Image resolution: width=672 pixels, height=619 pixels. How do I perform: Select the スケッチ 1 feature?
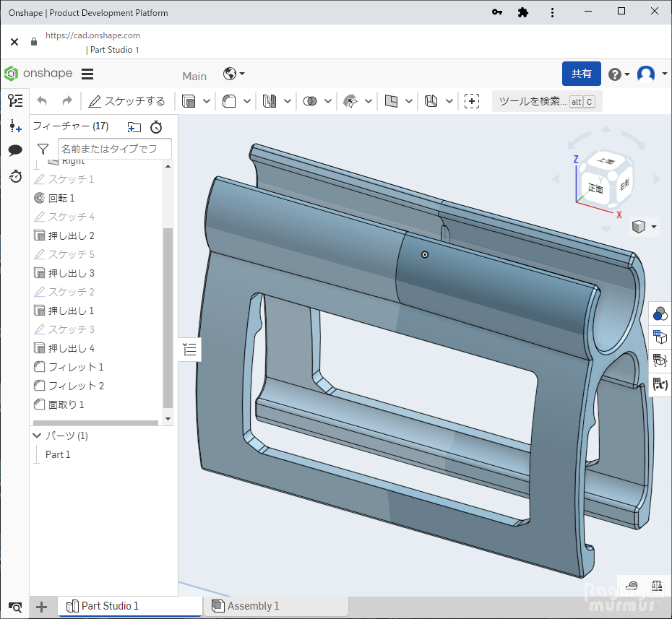click(x=71, y=179)
